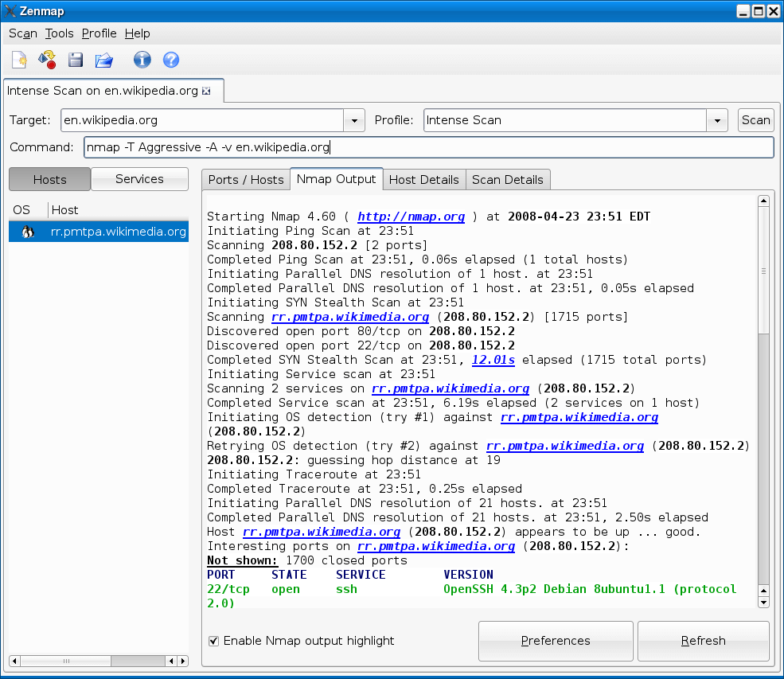Open the Profile dropdown list
This screenshot has width=784, height=679.
716,120
